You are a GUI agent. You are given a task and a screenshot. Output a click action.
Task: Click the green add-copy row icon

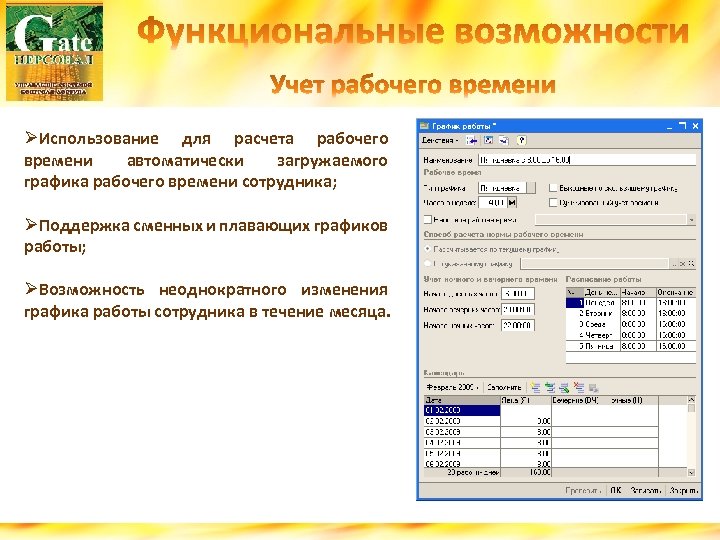tap(550, 388)
